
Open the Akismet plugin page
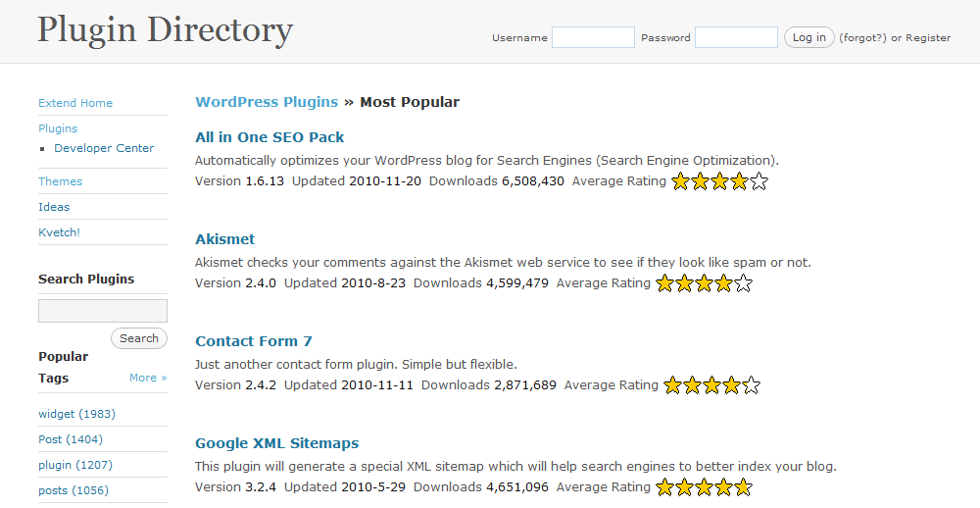pyautogui.click(x=225, y=239)
